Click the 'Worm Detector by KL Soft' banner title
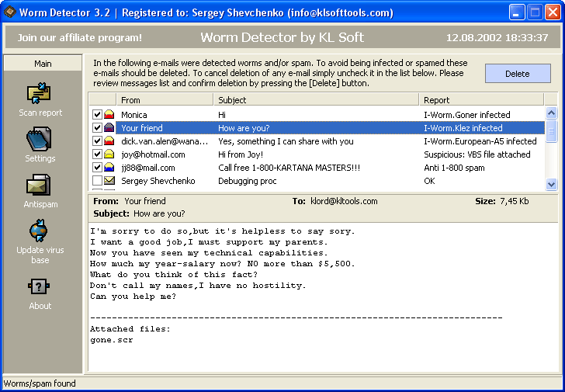This screenshot has width=565, height=392. coord(282,37)
